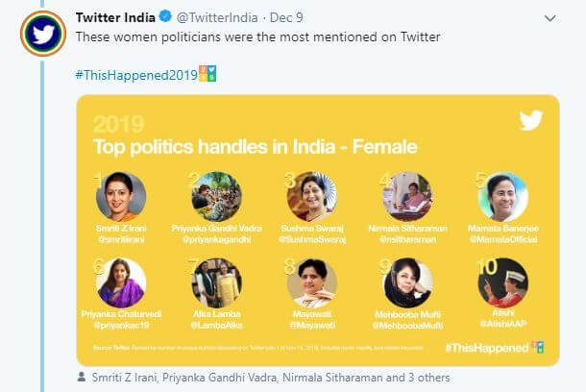Open the tweet options chevron menu
Image resolution: width=586 pixels, height=392 pixels.
point(549,18)
